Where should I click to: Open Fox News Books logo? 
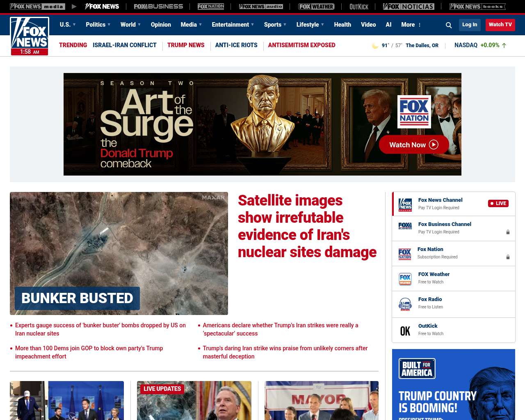pyautogui.click(x=477, y=7)
